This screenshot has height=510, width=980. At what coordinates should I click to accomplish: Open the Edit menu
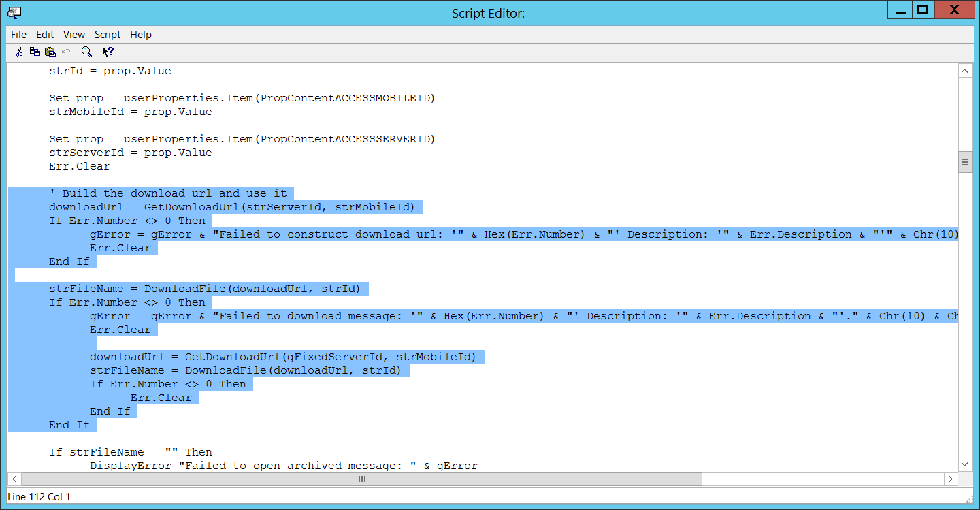click(x=45, y=35)
